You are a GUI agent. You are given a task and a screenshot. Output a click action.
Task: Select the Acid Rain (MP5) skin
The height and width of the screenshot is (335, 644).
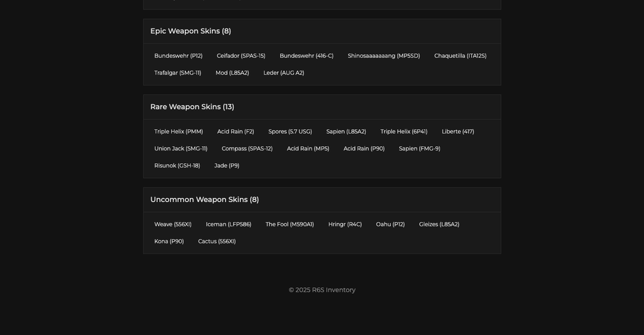point(308,149)
